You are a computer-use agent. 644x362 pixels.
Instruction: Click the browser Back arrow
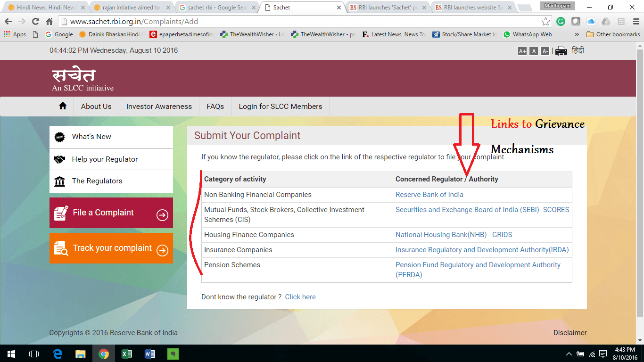tap(8, 22)
